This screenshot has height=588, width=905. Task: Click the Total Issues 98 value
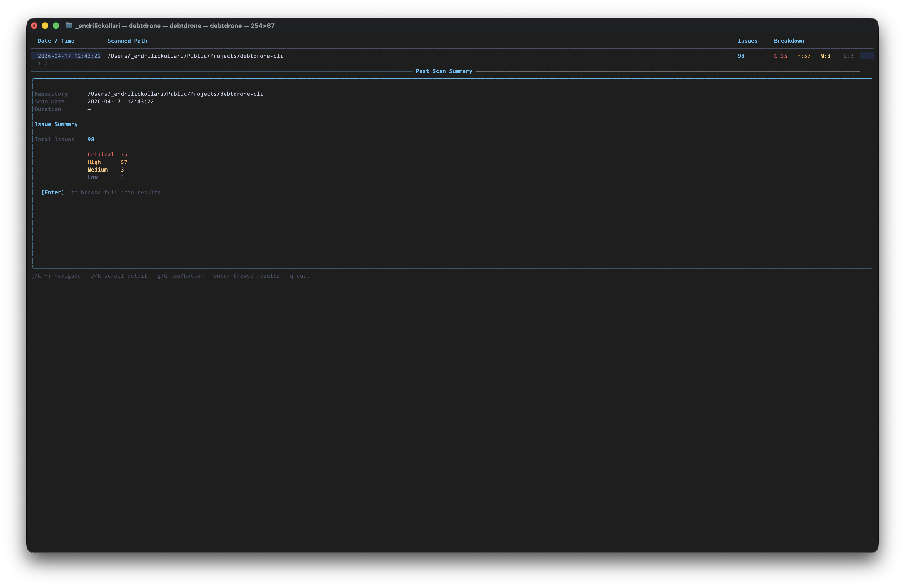pyautogui.click(x=91, y=139)
